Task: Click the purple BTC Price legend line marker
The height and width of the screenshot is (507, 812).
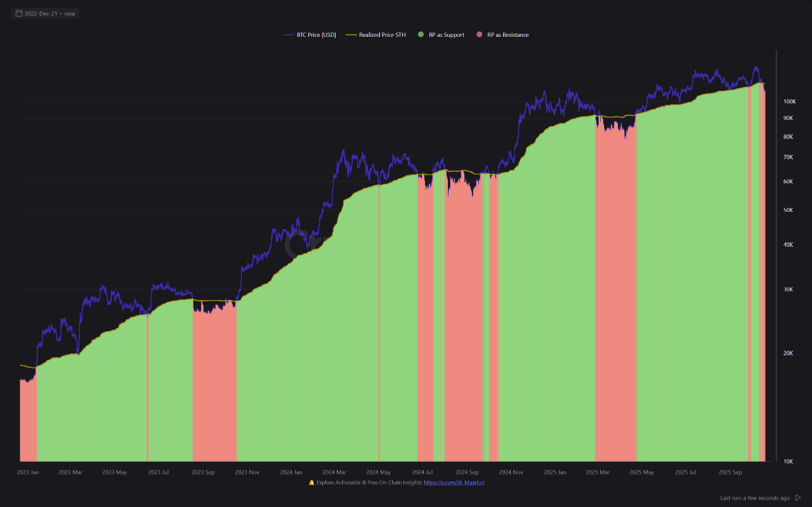Action: coord(289,35)
